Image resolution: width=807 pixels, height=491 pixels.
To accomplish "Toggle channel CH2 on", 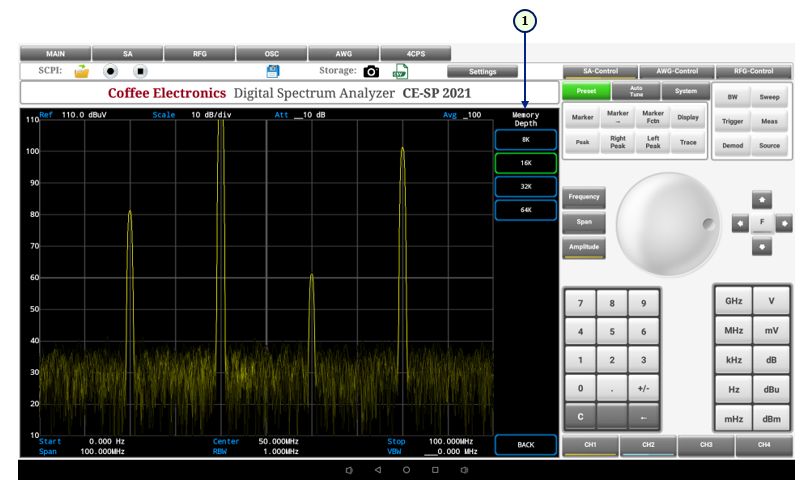I will (x=648, y=443).
